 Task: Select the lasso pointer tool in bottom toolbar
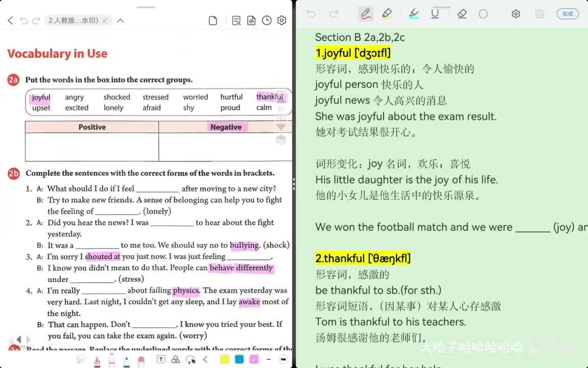click(x=191, y=359)
